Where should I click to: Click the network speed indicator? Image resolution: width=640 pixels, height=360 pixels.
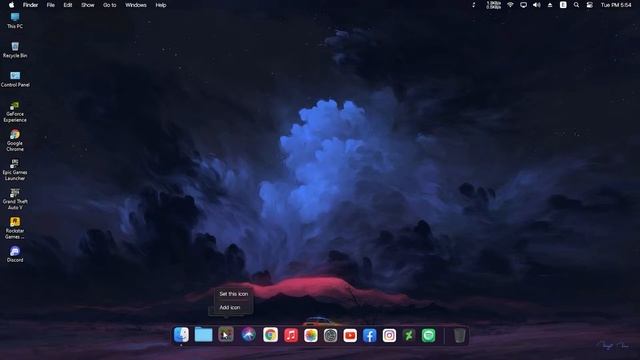[x=493, y=5]
